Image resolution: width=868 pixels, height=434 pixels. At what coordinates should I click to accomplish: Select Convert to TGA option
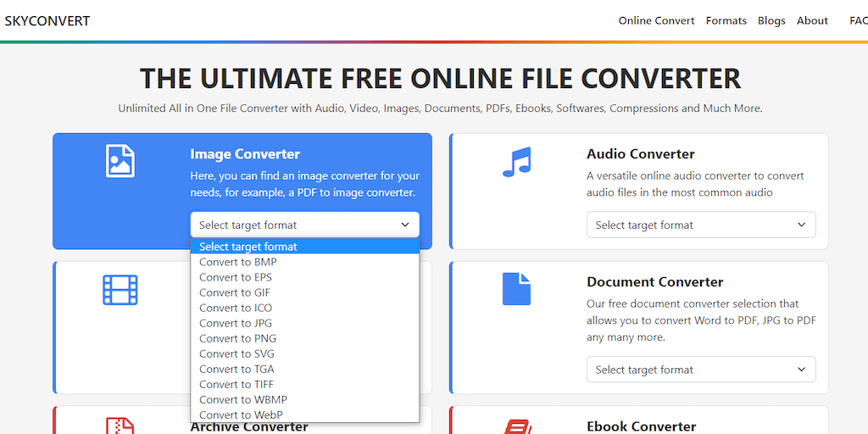(305, 370)
